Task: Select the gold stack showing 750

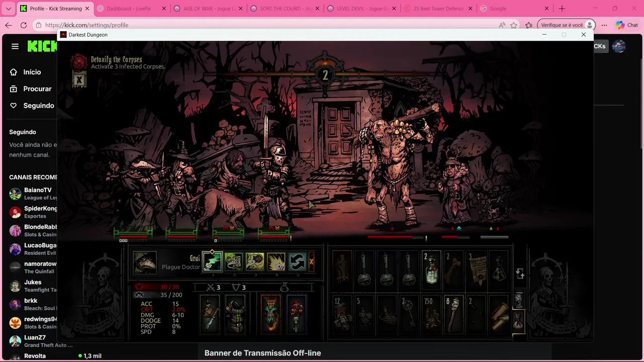Action: click(x=431, y=314)
